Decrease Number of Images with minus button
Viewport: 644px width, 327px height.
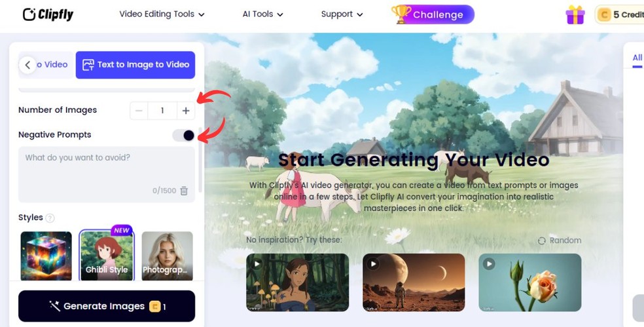pyautogui.click(x=139, y=111)
